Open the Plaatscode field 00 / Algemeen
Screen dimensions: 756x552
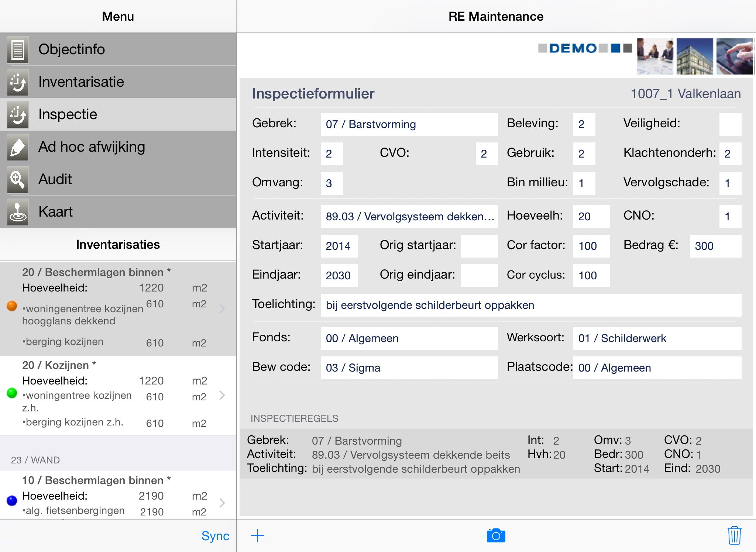tap(657, 368)
